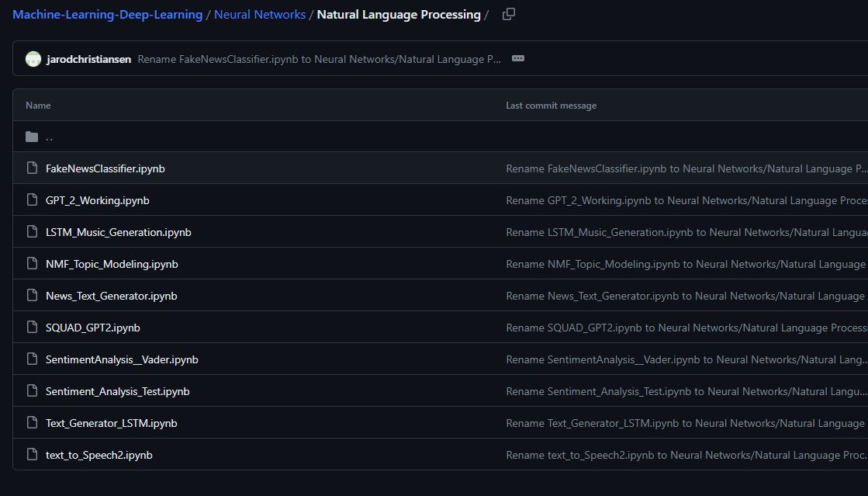Viewport: 868px width, 496px height.
Task: Open commit 'Rename text_to_Speech2.ipynb' message
Action: coord(686,456)
